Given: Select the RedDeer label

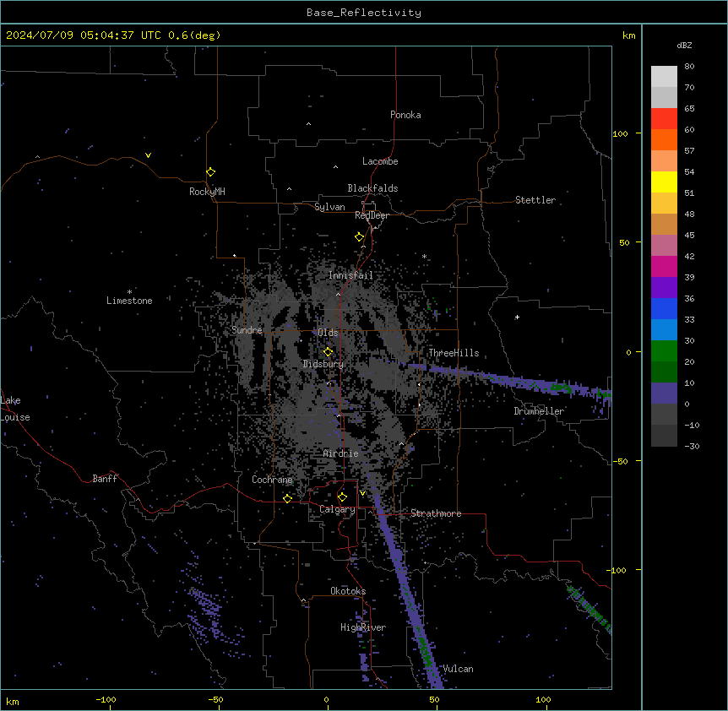Looking at the screenshot, I should [x=372, y=215].
